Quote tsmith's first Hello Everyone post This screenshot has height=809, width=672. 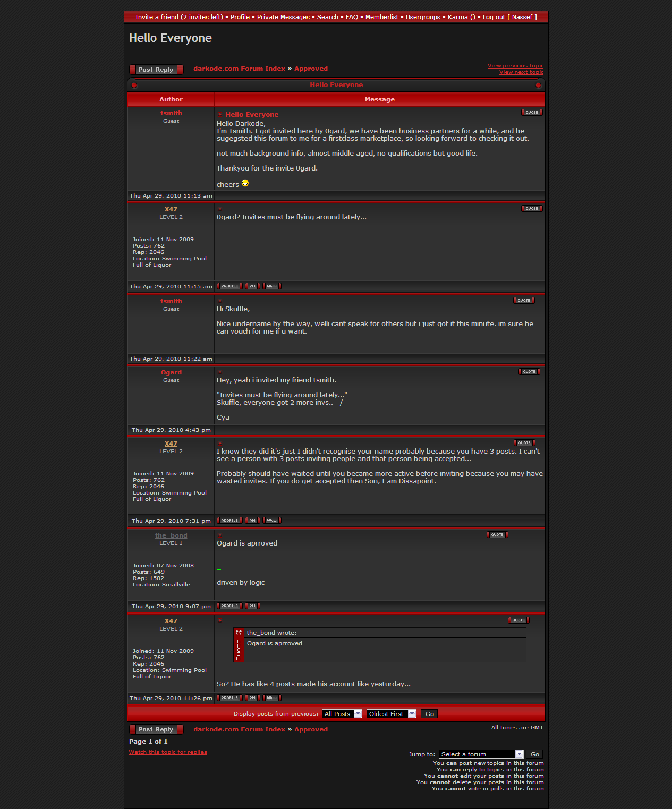click(532, 113)
